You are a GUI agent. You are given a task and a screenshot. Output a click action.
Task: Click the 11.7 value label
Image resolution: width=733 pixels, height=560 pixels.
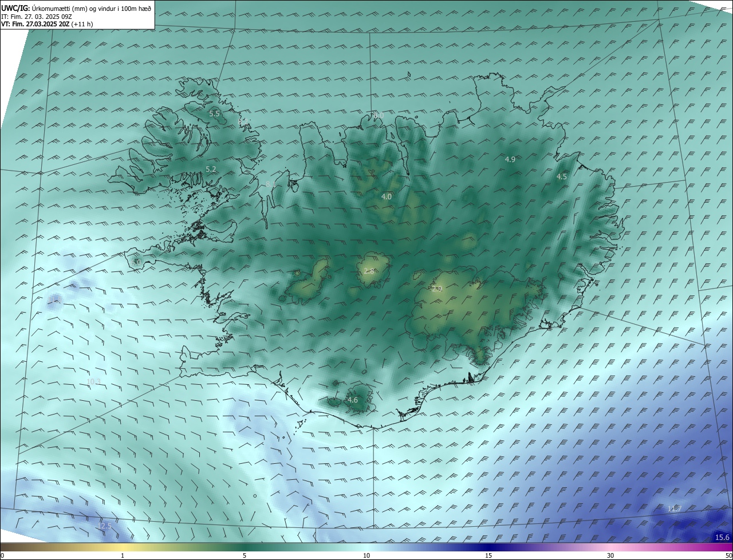(x=675, y=508)
